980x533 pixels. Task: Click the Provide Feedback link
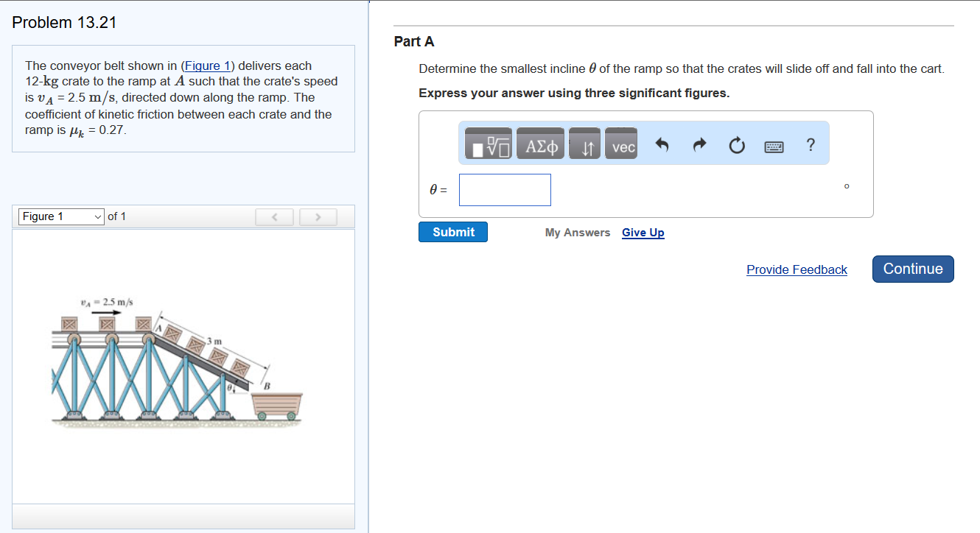click(x=797, y=269)
